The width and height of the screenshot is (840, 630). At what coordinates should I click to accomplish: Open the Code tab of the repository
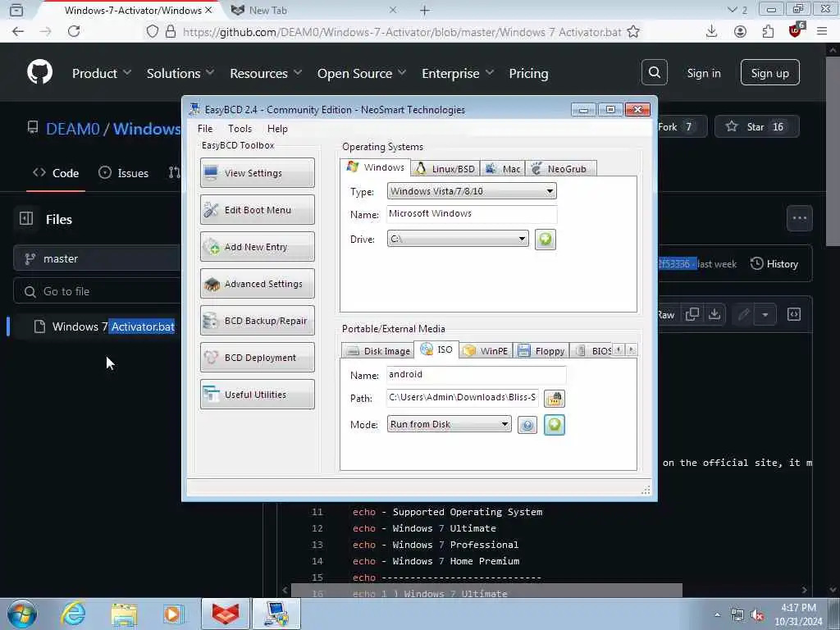click(x=56, y=173)
